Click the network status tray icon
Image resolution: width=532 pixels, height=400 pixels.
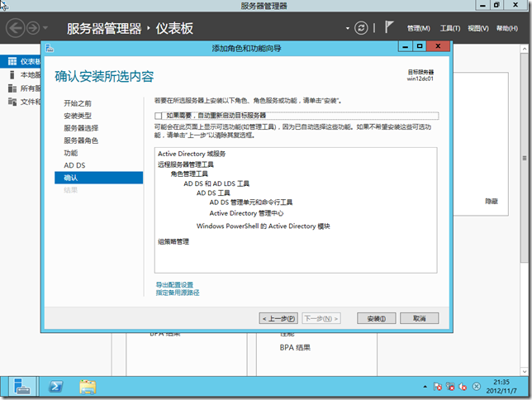[450, 387]
